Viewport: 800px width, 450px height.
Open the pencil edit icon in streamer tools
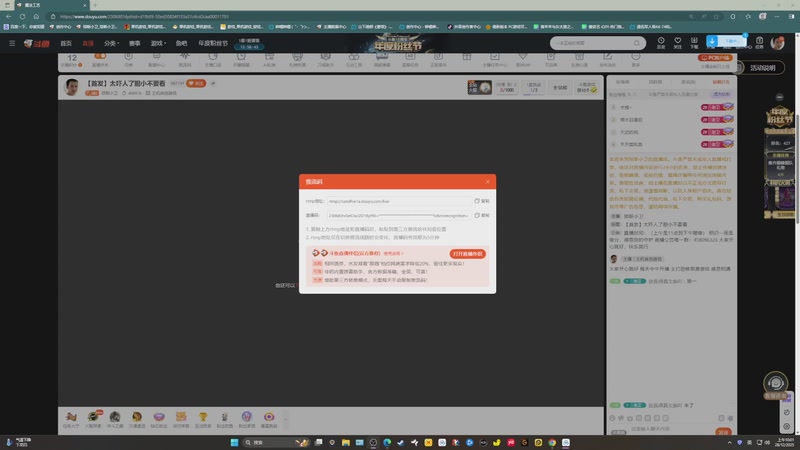[607, 59]
